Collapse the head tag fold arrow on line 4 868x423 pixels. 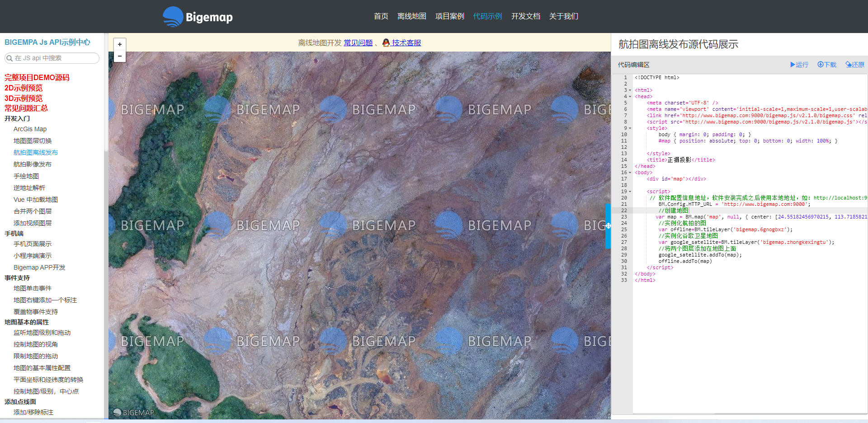pos(630,96)
